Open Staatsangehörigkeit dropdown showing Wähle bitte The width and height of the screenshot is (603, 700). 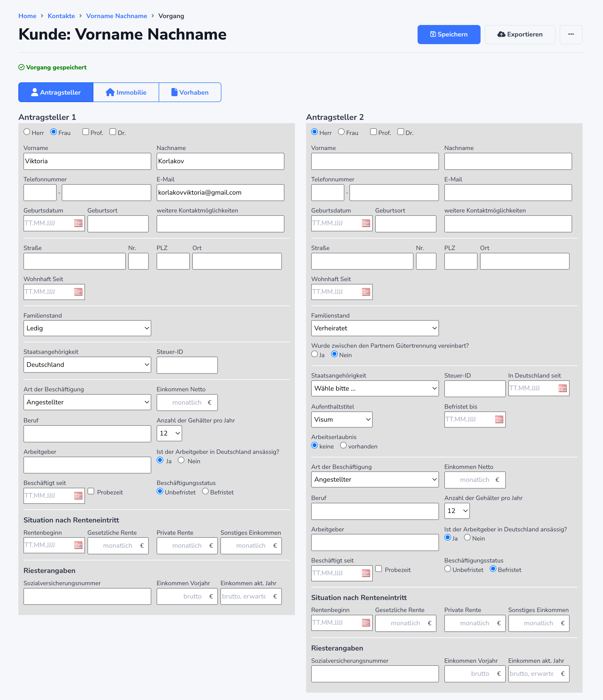point(375,389)
